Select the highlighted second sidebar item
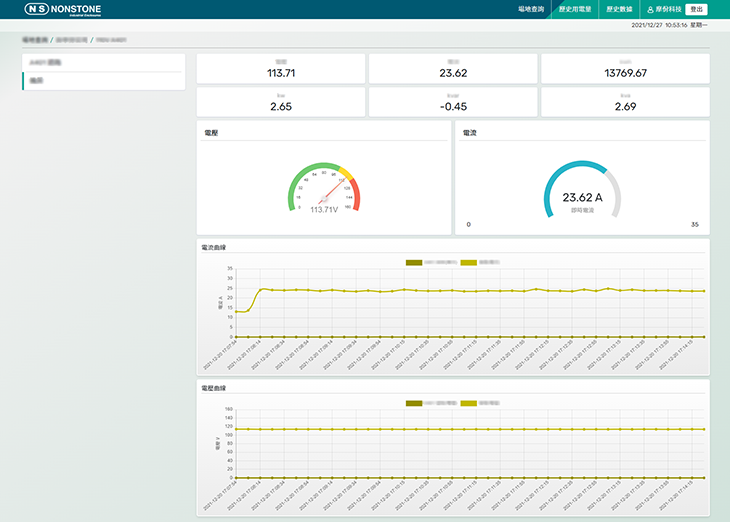 click(104, 81)
